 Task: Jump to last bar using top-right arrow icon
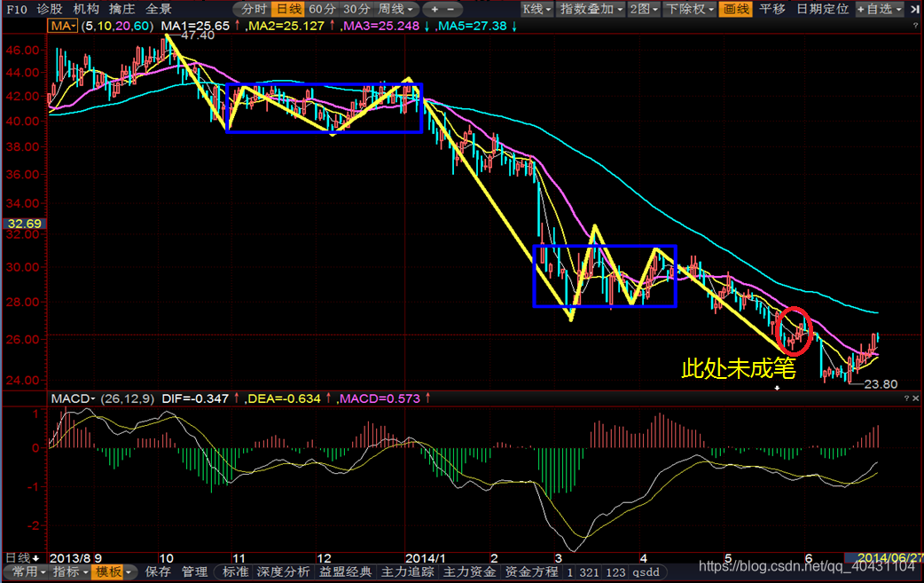[914, 9]
